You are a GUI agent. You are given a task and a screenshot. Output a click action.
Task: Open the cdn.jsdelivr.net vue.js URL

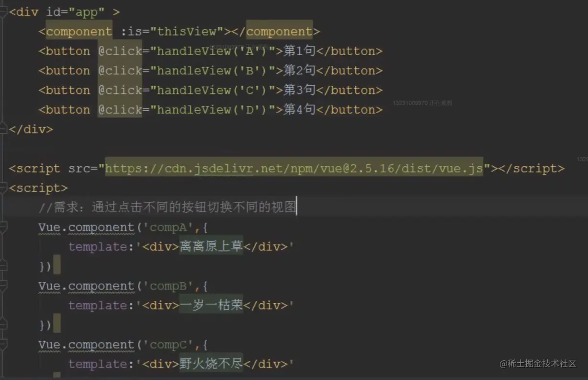click(294, 169)
